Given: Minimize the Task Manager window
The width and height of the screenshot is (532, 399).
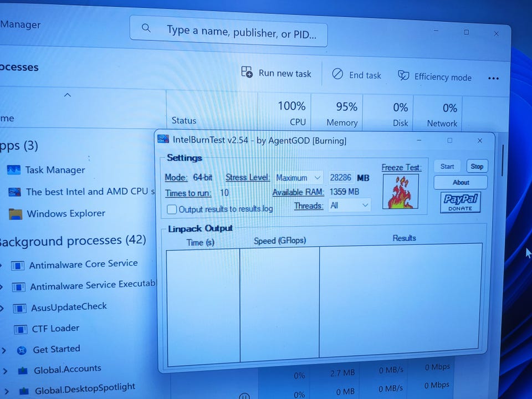Looking at the screenshot, I should tap(436, 30).
